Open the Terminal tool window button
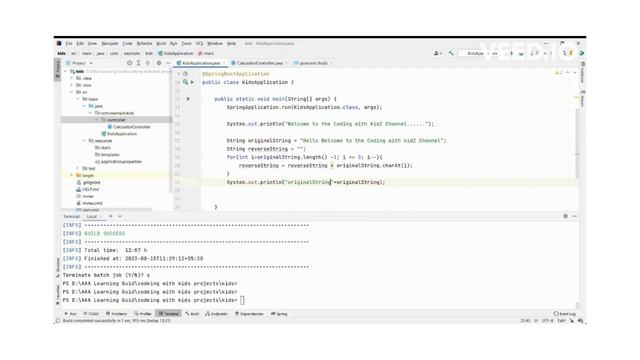 click(169, 314)
